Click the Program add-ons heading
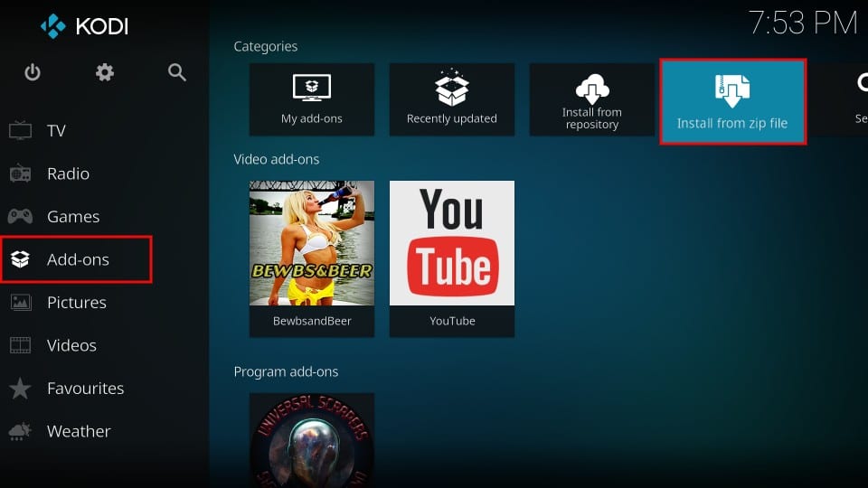This screenshot has width=868, height=488. tap(286, 371)
